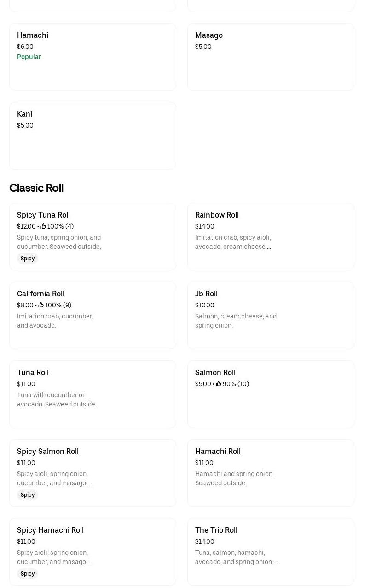Open Spicy Hamachi Roll item
Image resolution: width=370 pixels, height=588 pixels.
[x=50, y=530]
